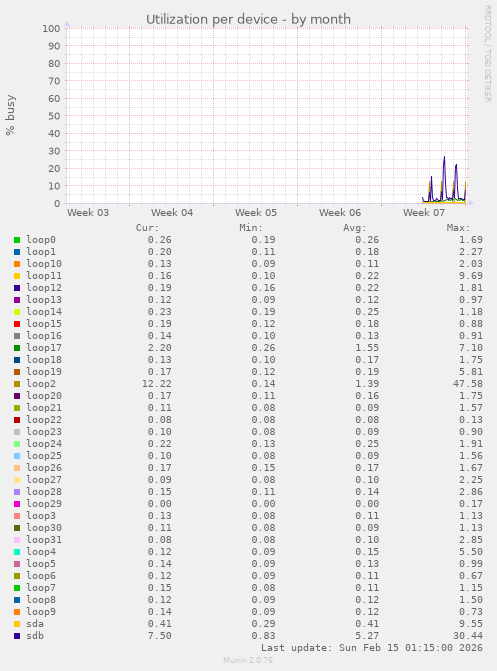Click the loop22 max value 0.13
The height and width of the screenshot is (671, 497).
(x=471, y=420)
